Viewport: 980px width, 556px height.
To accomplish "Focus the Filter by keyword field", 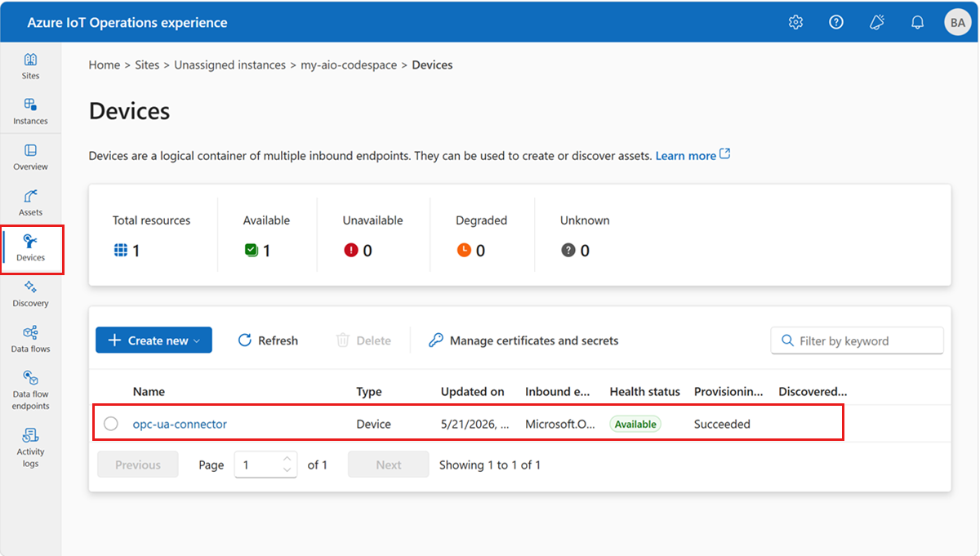I will [857, 340].
